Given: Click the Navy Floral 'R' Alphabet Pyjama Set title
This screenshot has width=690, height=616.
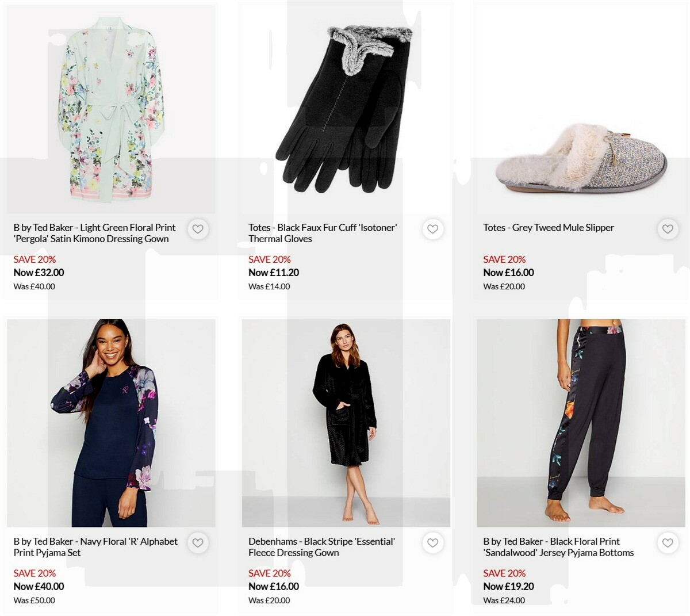Looking at the screenshot, I should point(95,546).
